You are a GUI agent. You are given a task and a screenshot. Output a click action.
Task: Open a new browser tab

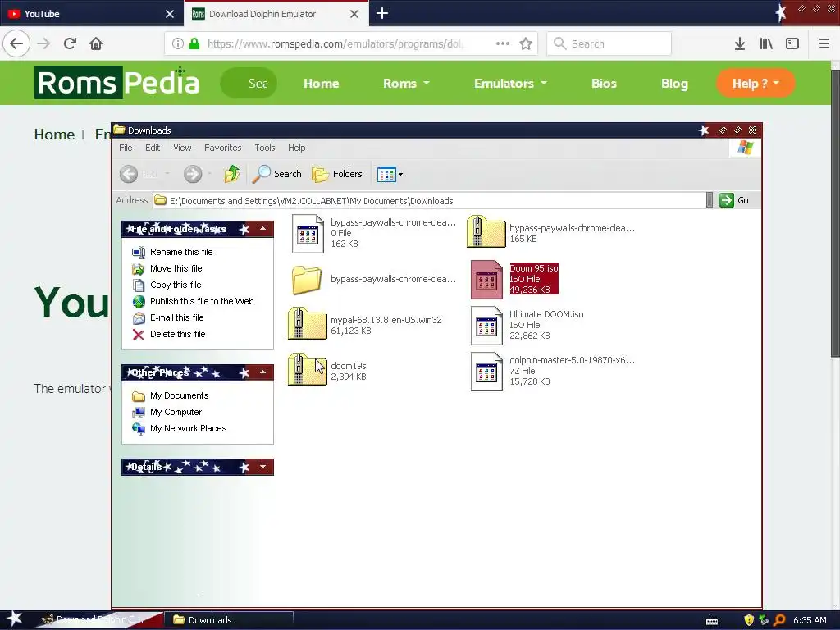382,13
